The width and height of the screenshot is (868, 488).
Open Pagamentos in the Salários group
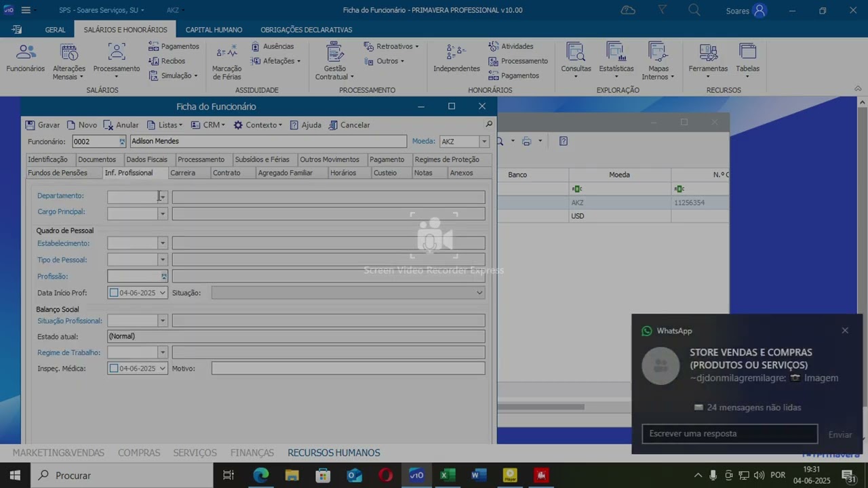(x=174, y=46)
